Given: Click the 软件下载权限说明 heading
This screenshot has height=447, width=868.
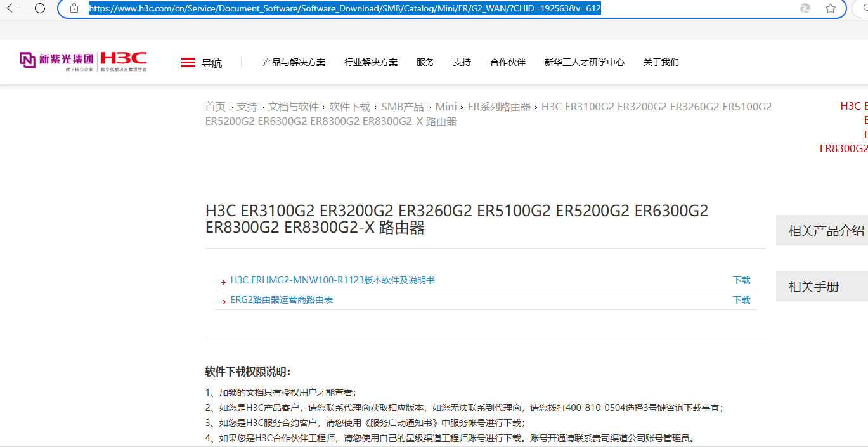Looking at the screenshot, I should [x=248, y=372].
